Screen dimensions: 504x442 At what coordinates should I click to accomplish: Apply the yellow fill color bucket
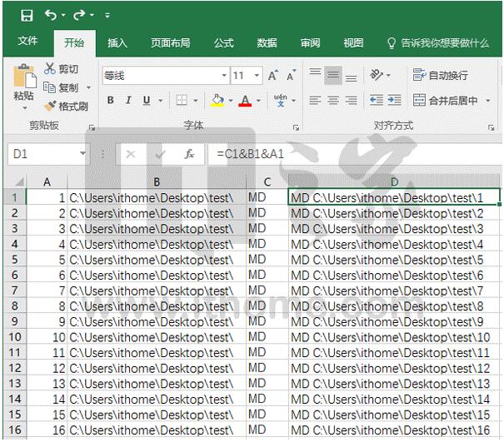217,101
